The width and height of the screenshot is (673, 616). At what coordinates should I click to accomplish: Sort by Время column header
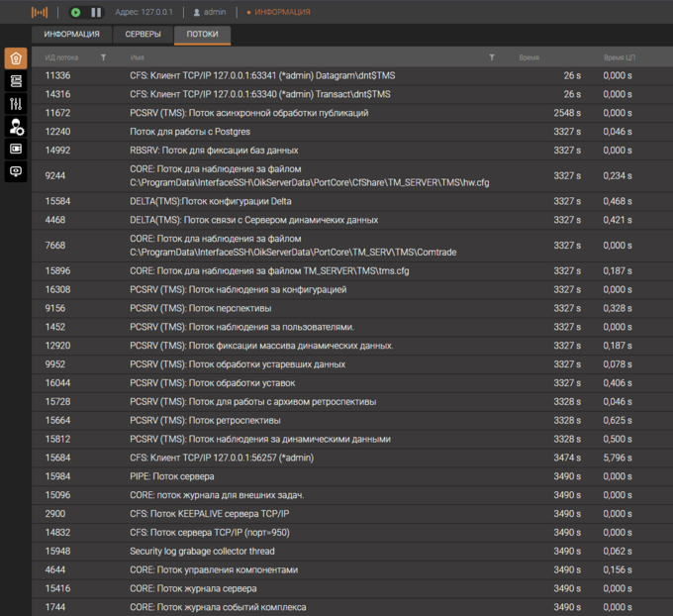(529, 57)
